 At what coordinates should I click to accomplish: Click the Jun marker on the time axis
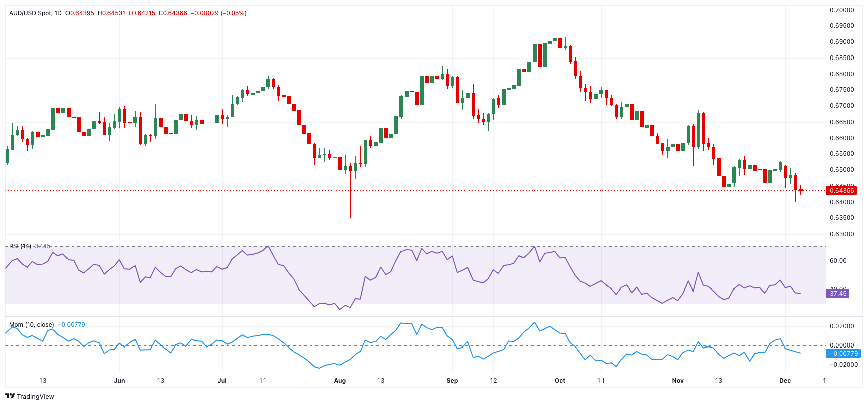(119, 381)
